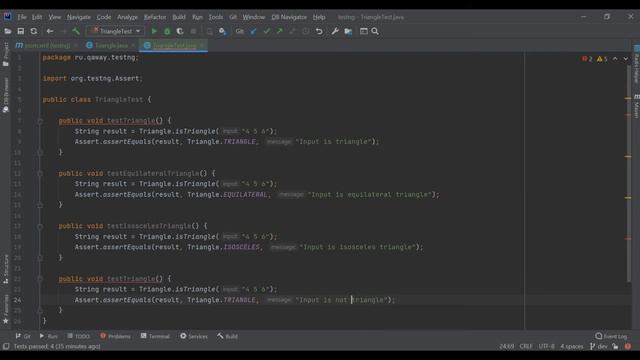Click the Back navigation arrow
Image resolution: width=640 pixels, height=360 pixels.
click(x=50, y=31)
